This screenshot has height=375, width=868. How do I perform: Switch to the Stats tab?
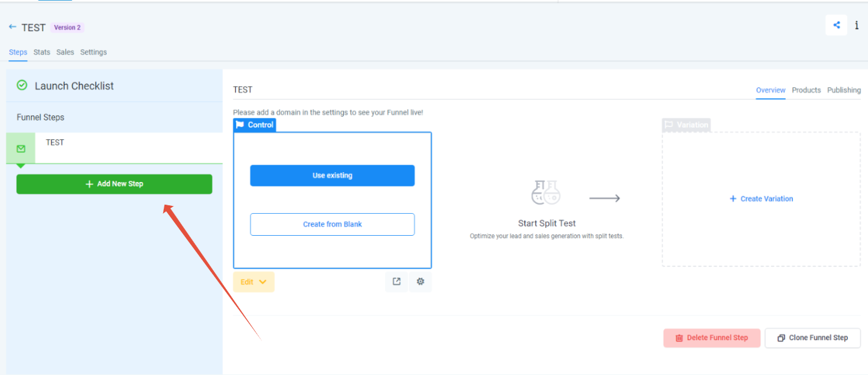[41, 52]
